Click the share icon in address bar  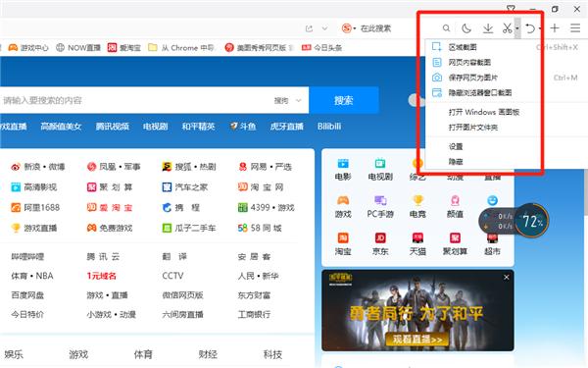(309, 28)
